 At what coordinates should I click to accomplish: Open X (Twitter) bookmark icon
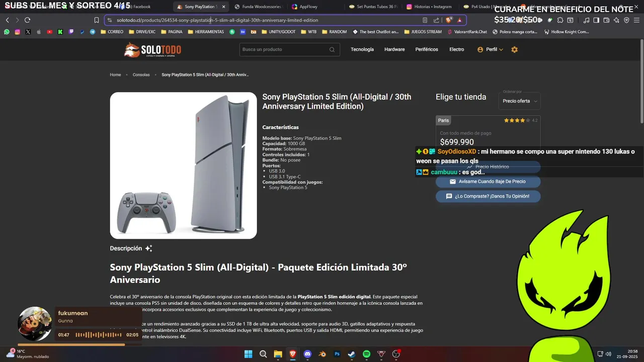tap(28, 32)
